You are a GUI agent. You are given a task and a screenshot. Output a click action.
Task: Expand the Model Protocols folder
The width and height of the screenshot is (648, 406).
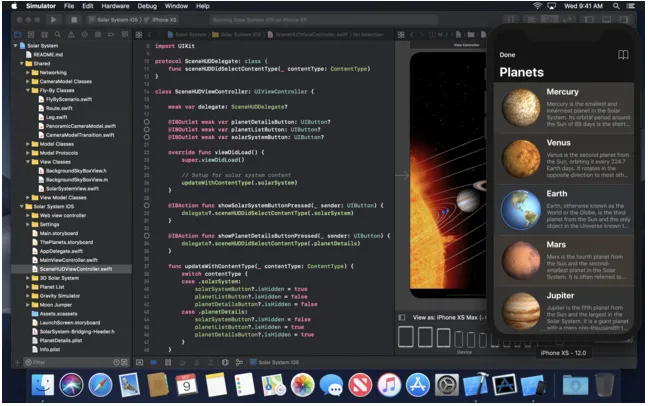click(x=28, y=153)
